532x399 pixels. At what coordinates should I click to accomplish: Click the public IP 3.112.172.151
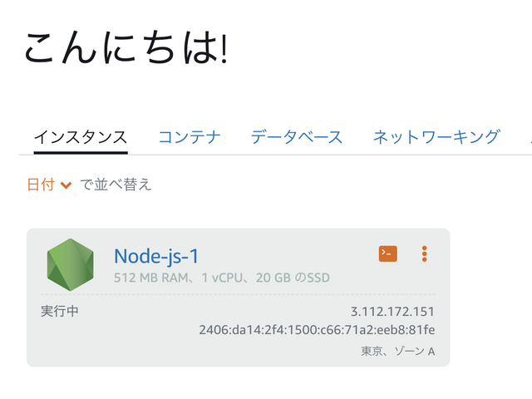[392, 312]
